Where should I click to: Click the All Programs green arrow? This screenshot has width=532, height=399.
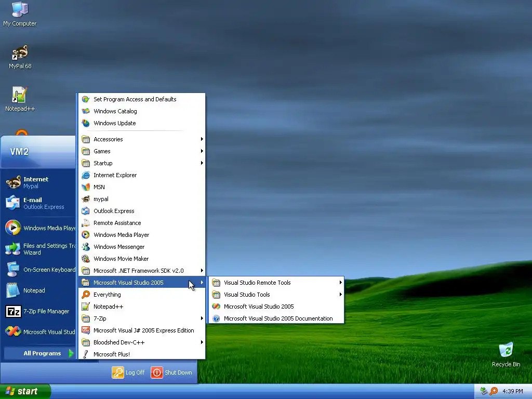pyautogui.click(x=71, y=353)
